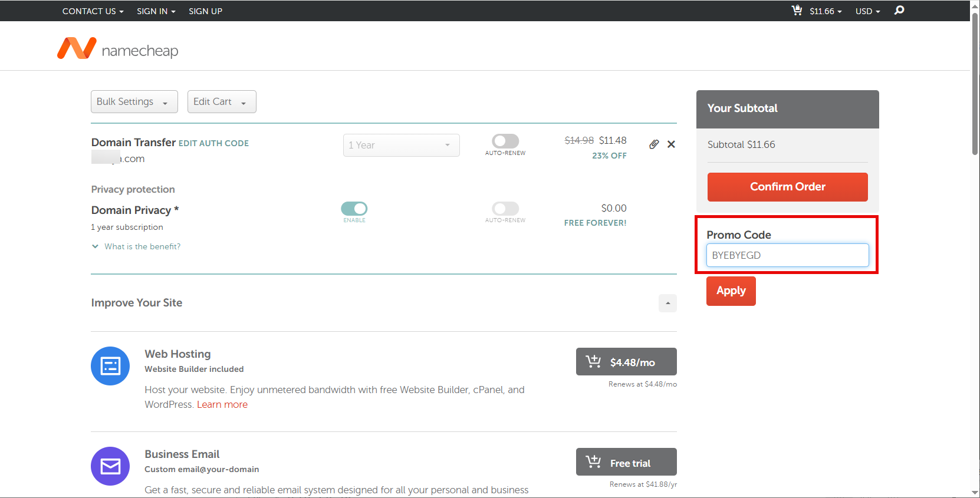Collapse the Improve Your Site section
This screenshot has height=498, width=980.
click(x=667, y=303)
